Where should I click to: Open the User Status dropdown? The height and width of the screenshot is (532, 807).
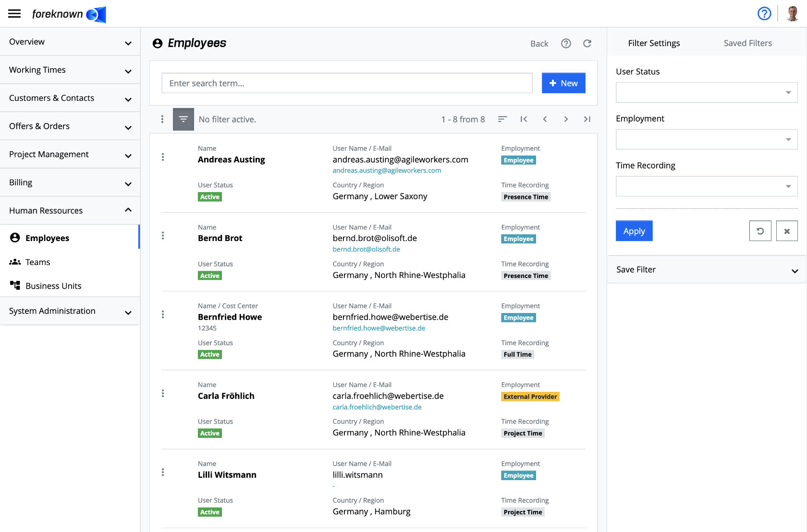706,92
